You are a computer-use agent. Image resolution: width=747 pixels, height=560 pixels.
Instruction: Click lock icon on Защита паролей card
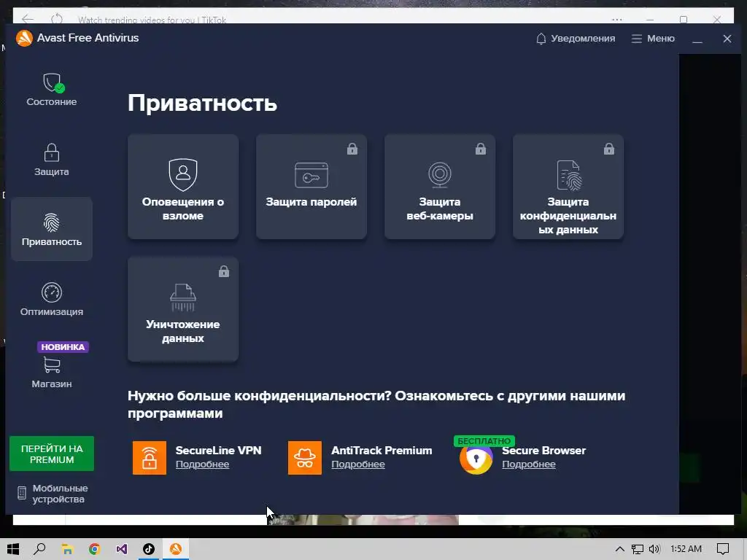tap(352, 149)
